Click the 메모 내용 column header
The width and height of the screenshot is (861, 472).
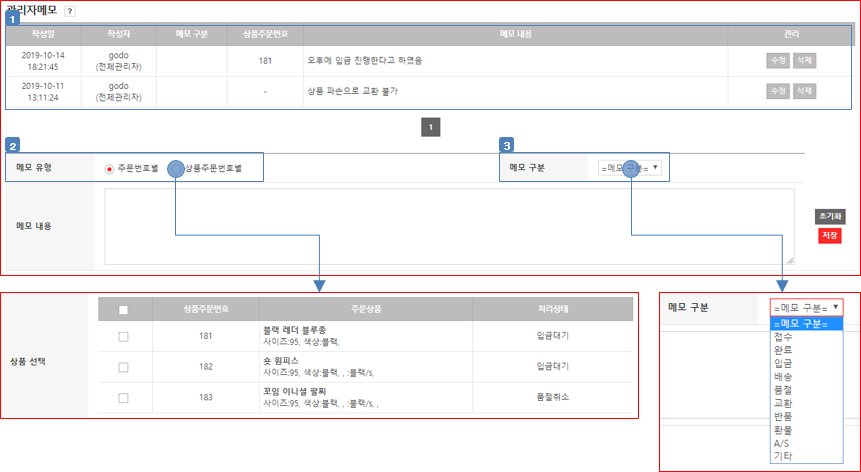coord(516,34)
